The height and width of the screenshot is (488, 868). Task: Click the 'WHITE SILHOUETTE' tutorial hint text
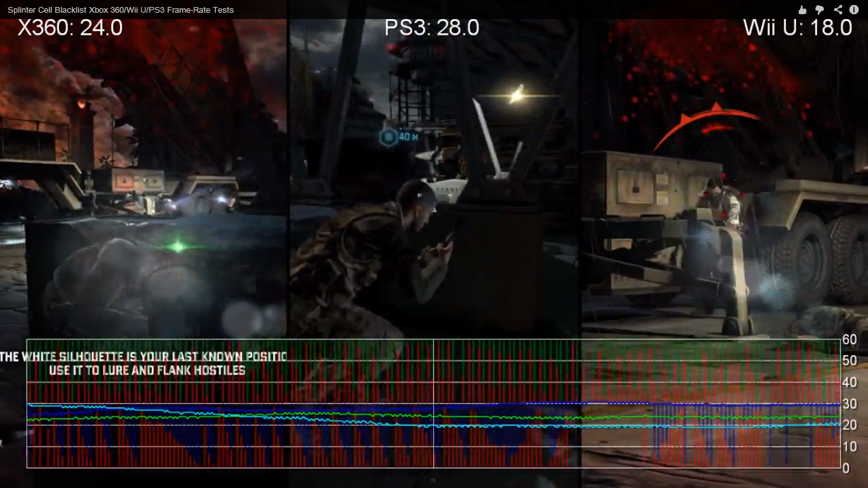click(x=143, y=356)
